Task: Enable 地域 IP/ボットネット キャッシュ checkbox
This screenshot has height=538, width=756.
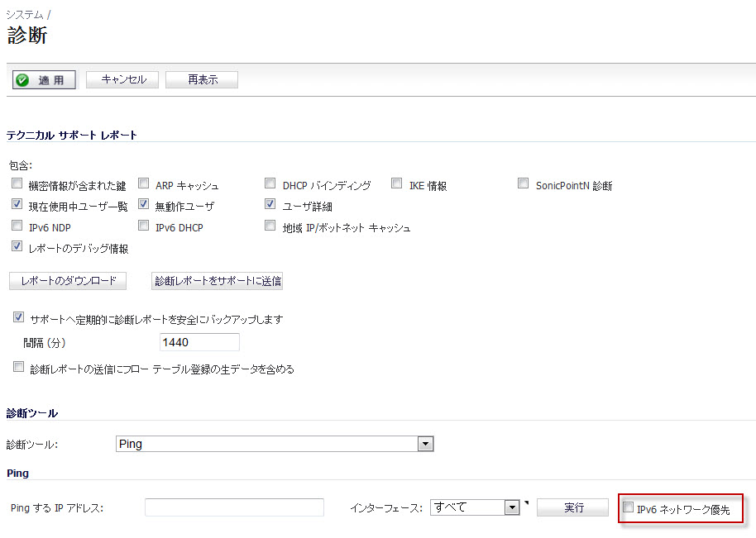Action: pyautogui.click(x=270, y=226)
